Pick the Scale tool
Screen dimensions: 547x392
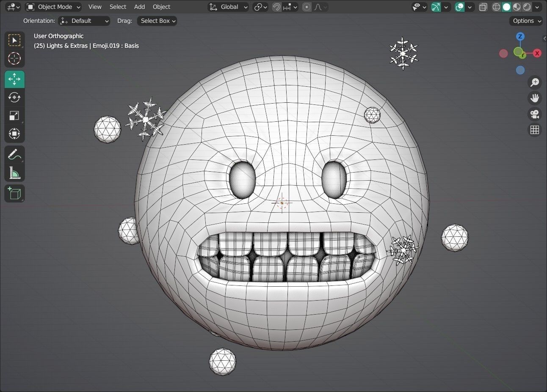pos(14,115)
